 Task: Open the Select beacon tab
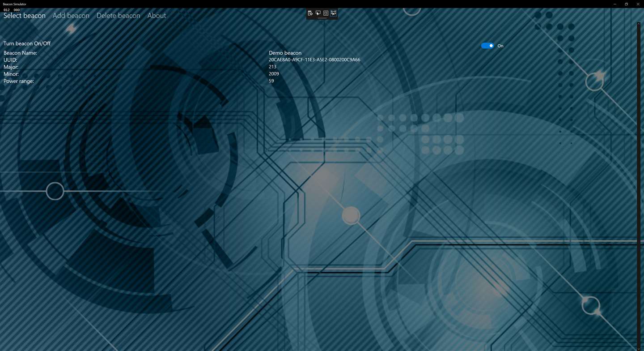pyautogui.click(x=25, y=15)
